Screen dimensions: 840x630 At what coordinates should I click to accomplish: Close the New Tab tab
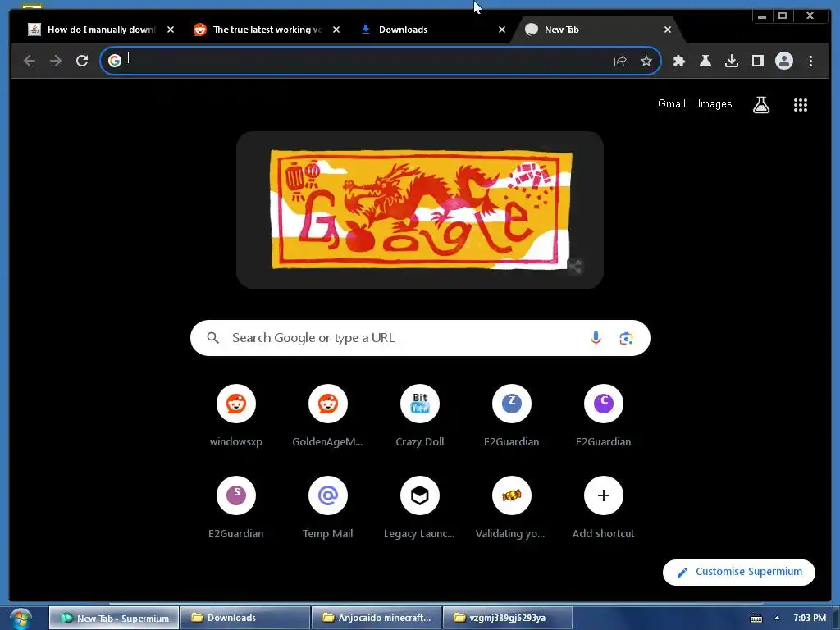(x=668, y=30)
